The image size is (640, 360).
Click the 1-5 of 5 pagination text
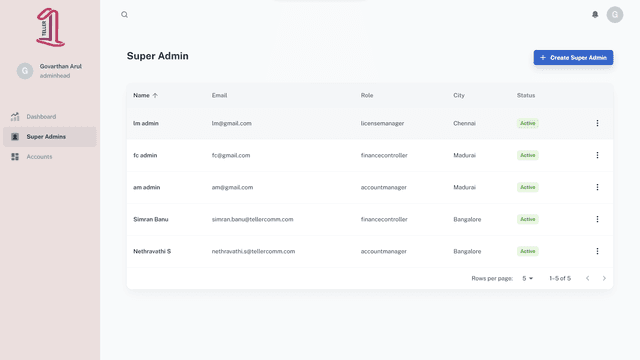click(560, 278)
